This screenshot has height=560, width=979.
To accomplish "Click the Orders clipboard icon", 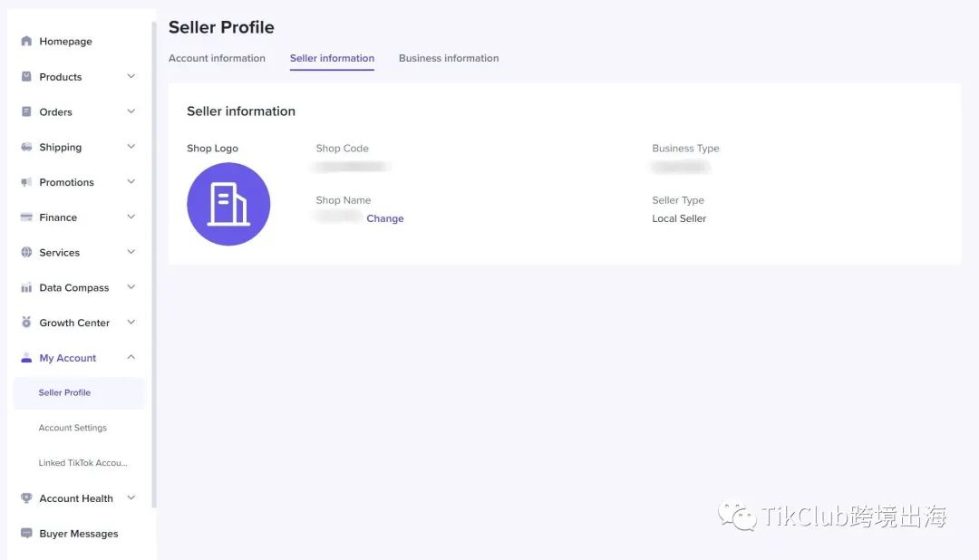I will [x=26, y=112].
